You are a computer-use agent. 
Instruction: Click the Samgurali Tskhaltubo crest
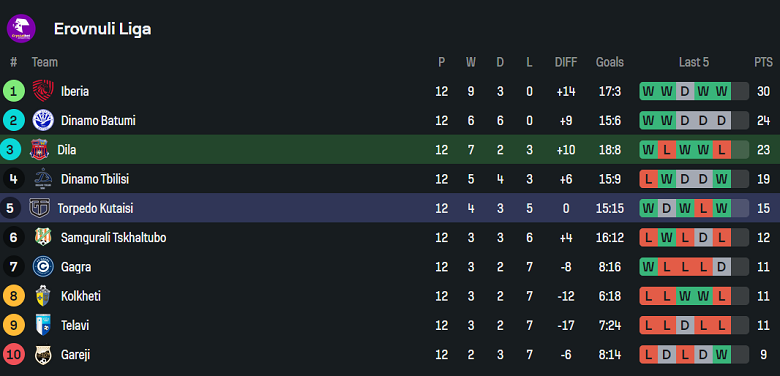pyautogui.click(x=43, y=237)
